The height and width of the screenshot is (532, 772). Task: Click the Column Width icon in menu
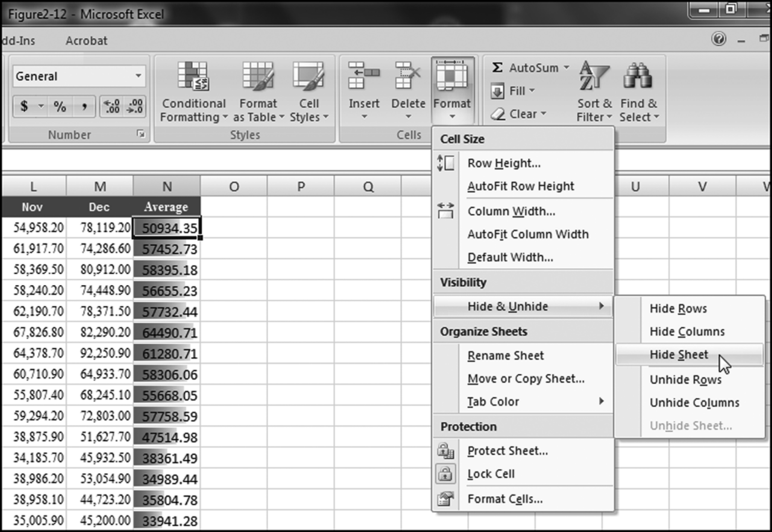pos(445,211)
